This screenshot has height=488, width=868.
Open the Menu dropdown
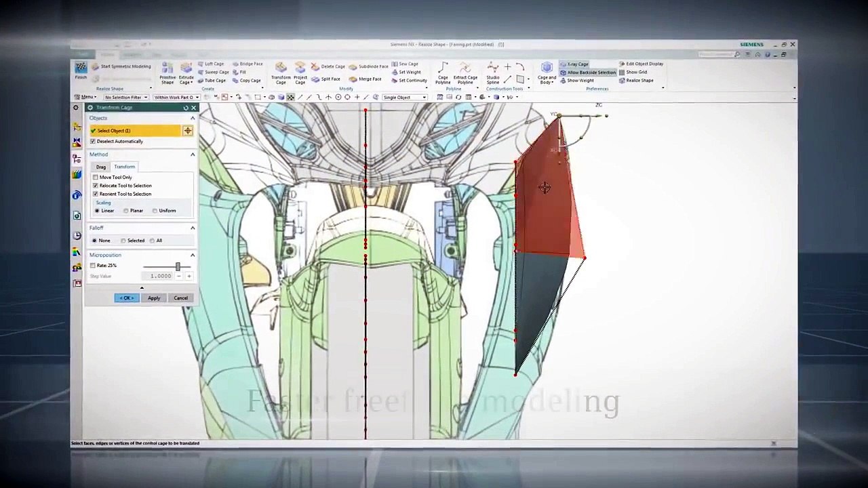(x=86, y=97)
